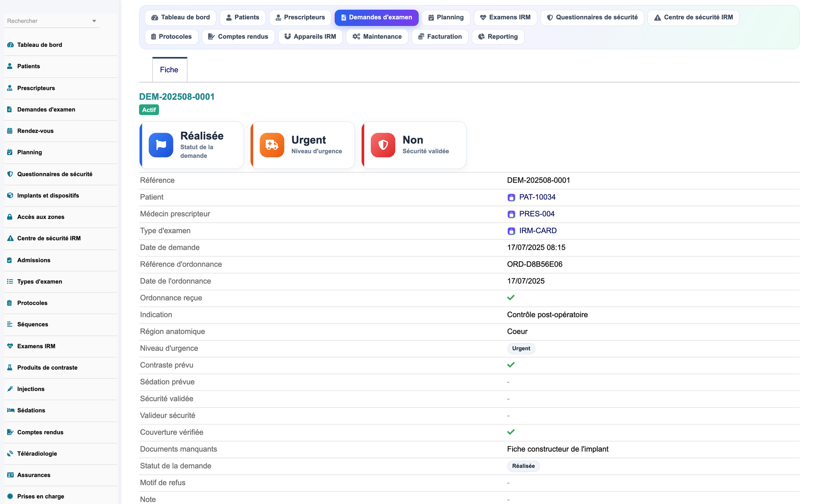Click the Couverture vérifiée checkmark

pos(511,432)
